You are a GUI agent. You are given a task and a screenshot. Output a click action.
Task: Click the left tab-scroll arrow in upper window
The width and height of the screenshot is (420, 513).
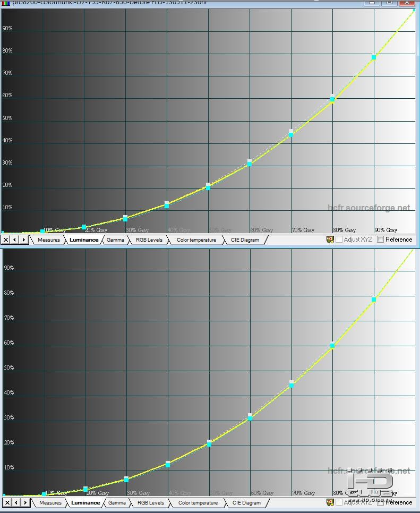click(x=15, y=240)
